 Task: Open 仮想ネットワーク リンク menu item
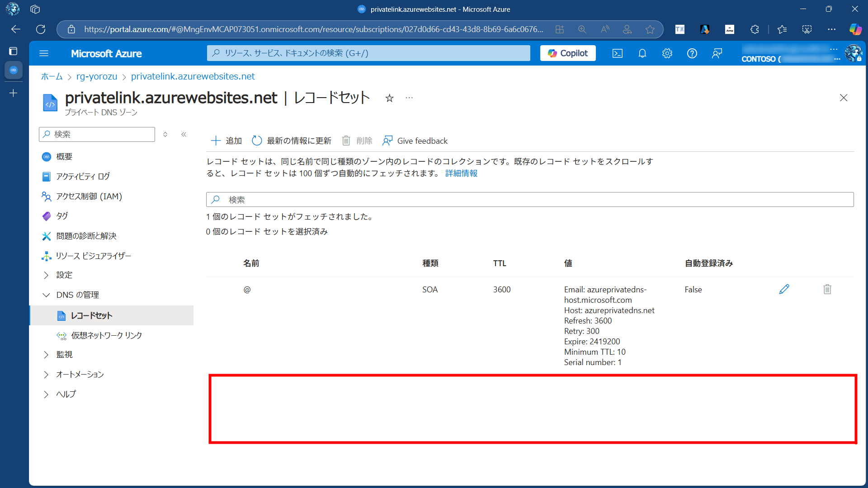click(x=106, y=335)
